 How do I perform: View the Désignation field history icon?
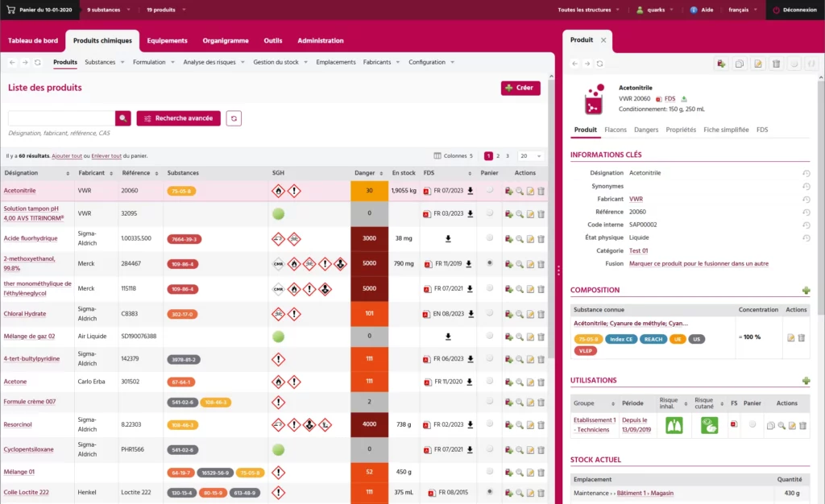(806, 173)
